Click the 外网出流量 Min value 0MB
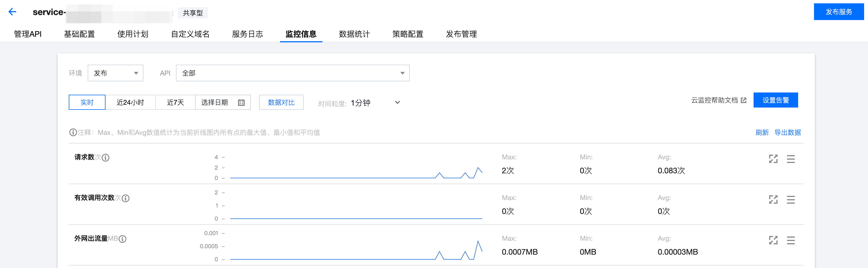868x268 pixels. 588,252
